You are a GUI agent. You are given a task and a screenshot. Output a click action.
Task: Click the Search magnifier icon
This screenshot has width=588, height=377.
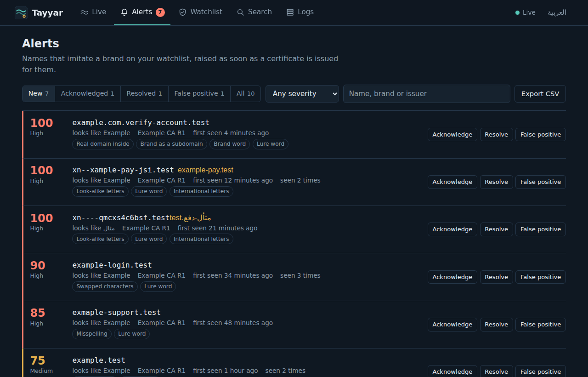pos(240,12)
